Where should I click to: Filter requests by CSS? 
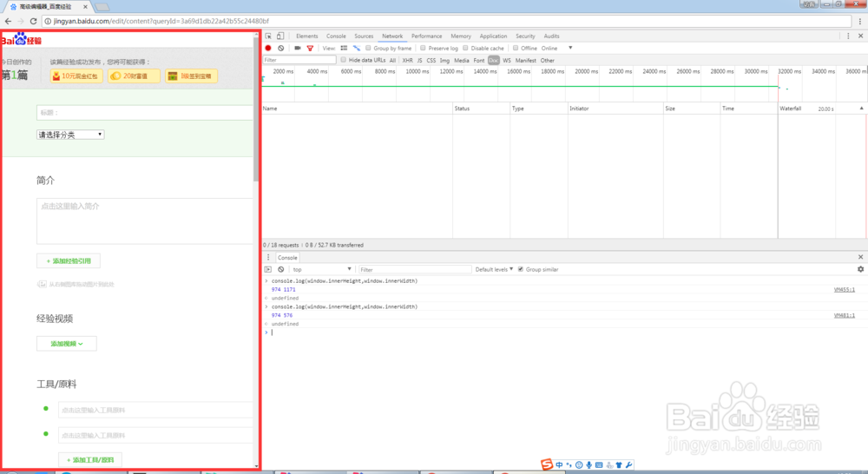(x=431, y=61)
